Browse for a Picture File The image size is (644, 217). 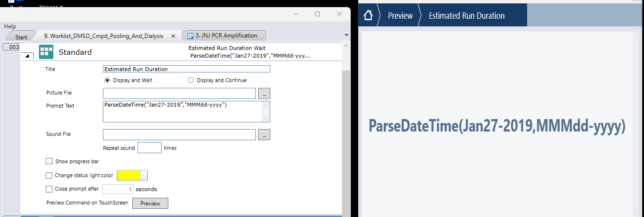[x=264, y=93]
